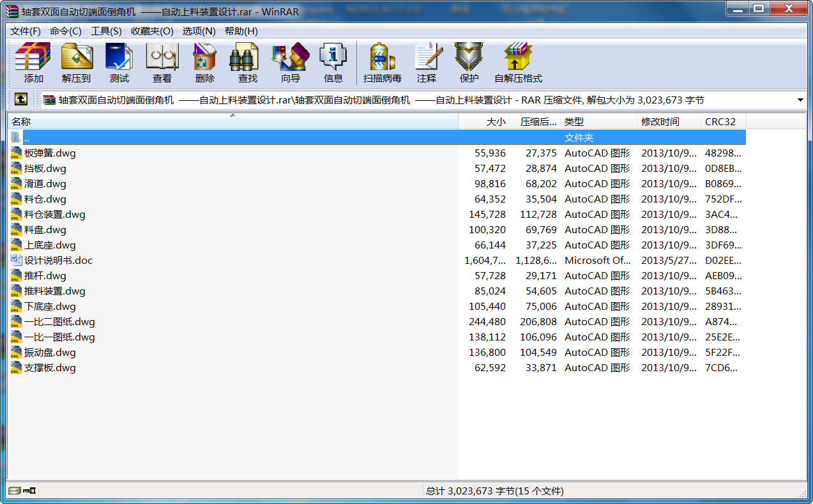
Task: Click the DWG icon of 料盘.dwg
Action: point(17,229)
